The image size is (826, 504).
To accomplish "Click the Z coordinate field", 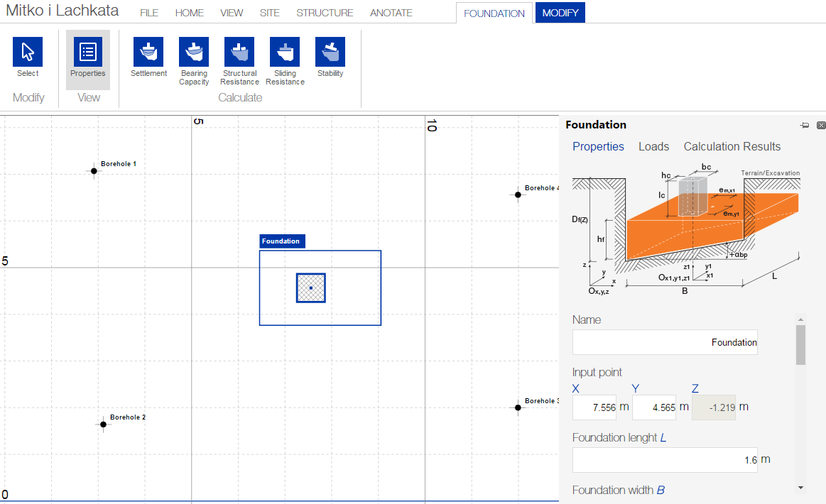I will 713,407.
